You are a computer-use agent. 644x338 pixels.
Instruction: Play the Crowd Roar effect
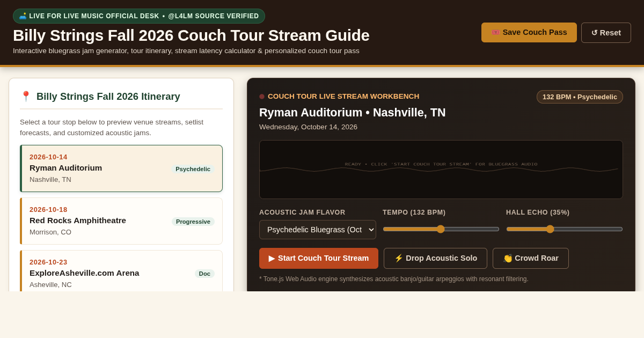[x=531, y=258]
